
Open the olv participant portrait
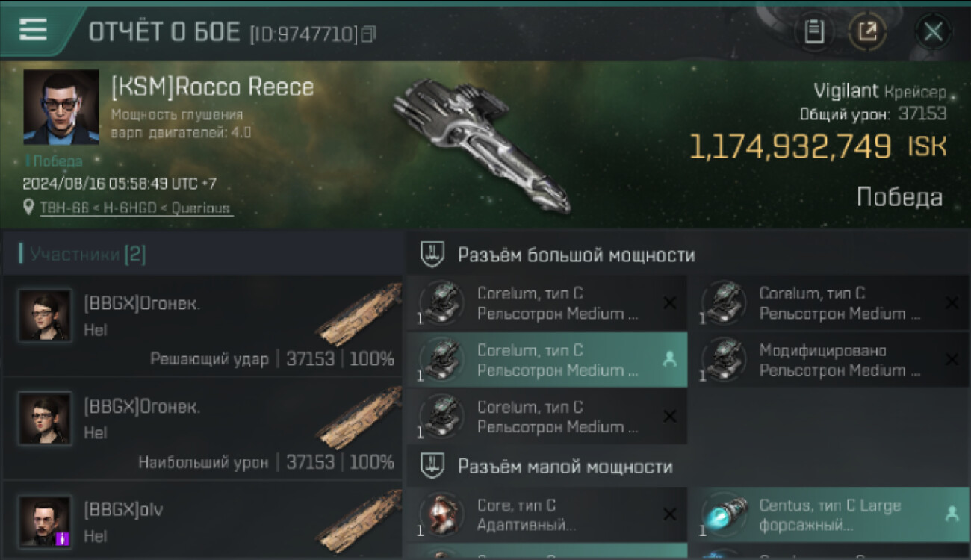[x=46, y=520]
